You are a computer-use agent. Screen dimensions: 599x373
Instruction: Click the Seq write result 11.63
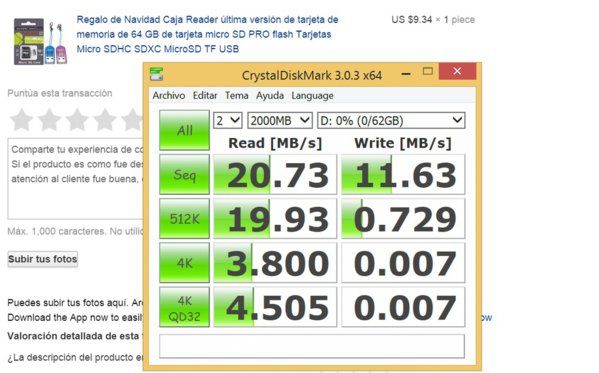click(x=403, y=174)
